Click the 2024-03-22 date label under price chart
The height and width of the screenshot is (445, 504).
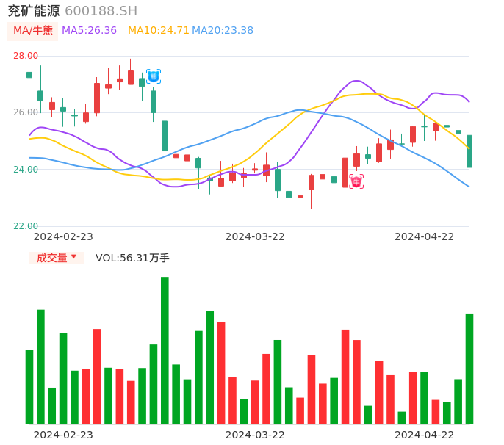(x=255, y=236)
